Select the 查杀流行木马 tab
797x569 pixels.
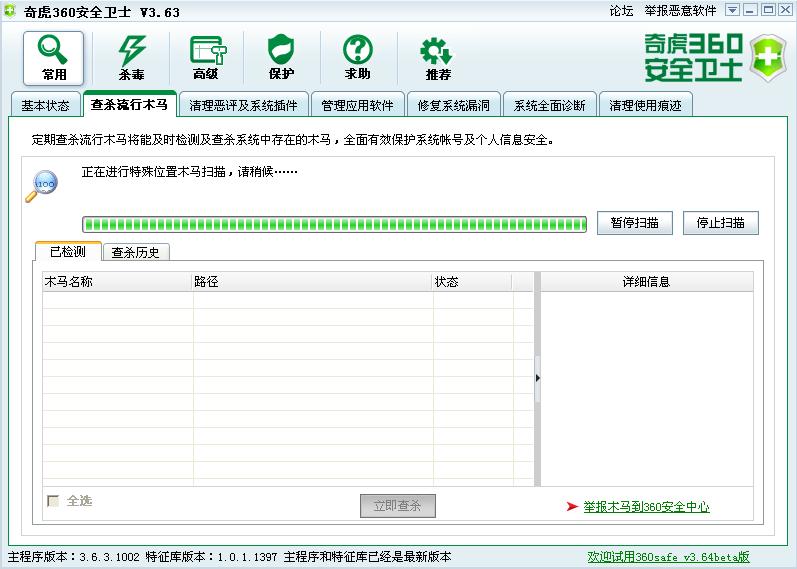(129, 104)
